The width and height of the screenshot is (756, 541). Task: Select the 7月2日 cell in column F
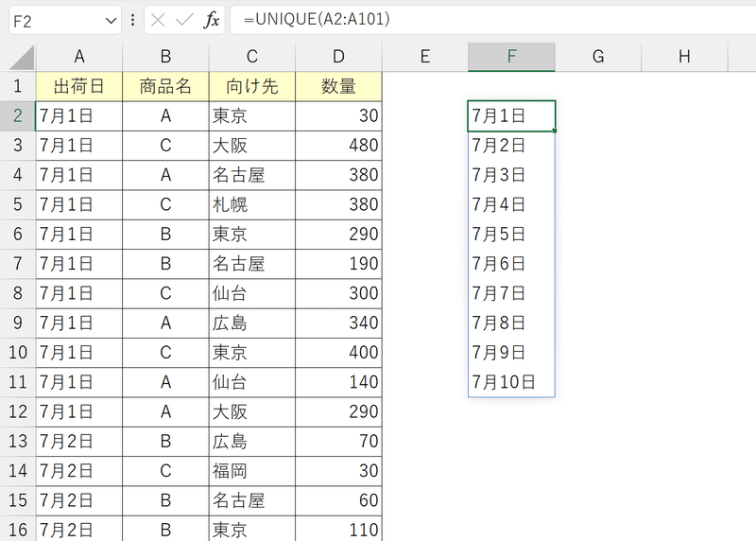click(511, 146)
